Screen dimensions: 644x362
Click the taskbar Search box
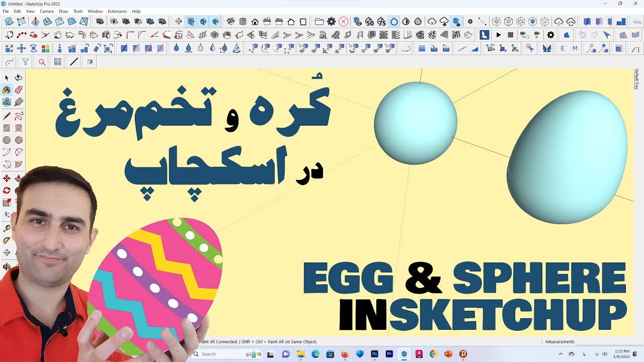[x=225, y=354]
